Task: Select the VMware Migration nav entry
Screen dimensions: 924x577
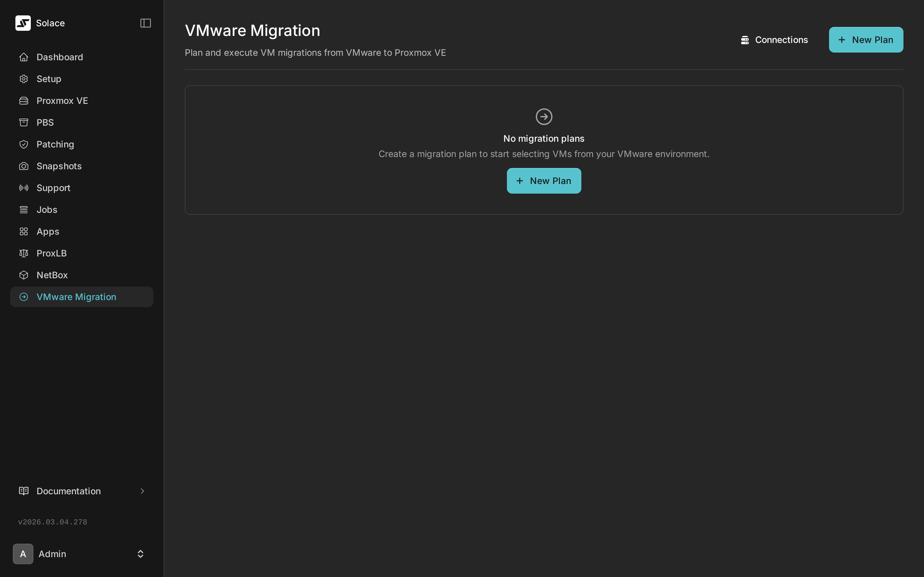Action: click(x=76, y=297)
